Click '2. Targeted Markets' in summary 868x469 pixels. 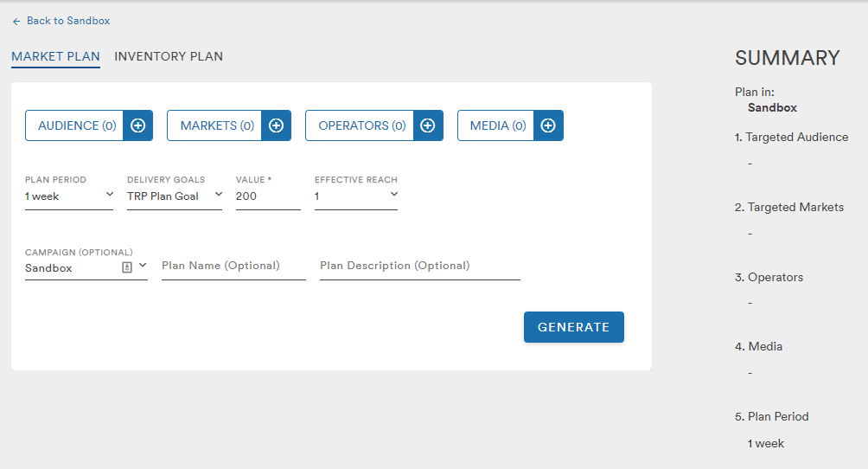789,208
